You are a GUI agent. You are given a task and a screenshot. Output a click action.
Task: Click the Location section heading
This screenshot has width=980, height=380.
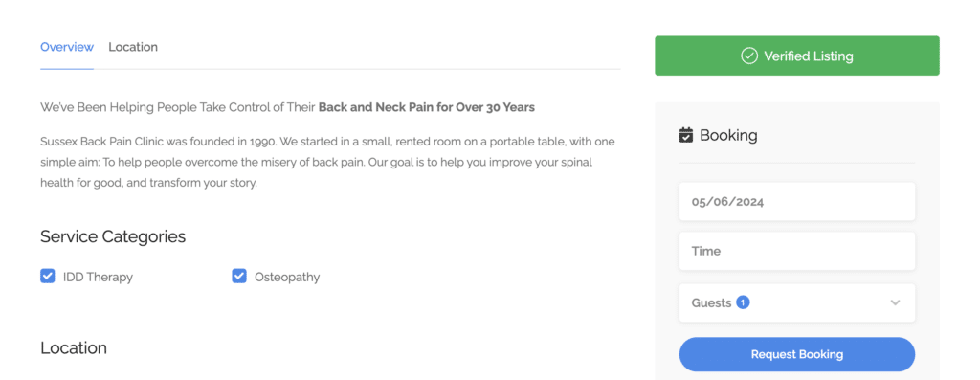click(x=74, y=348)
